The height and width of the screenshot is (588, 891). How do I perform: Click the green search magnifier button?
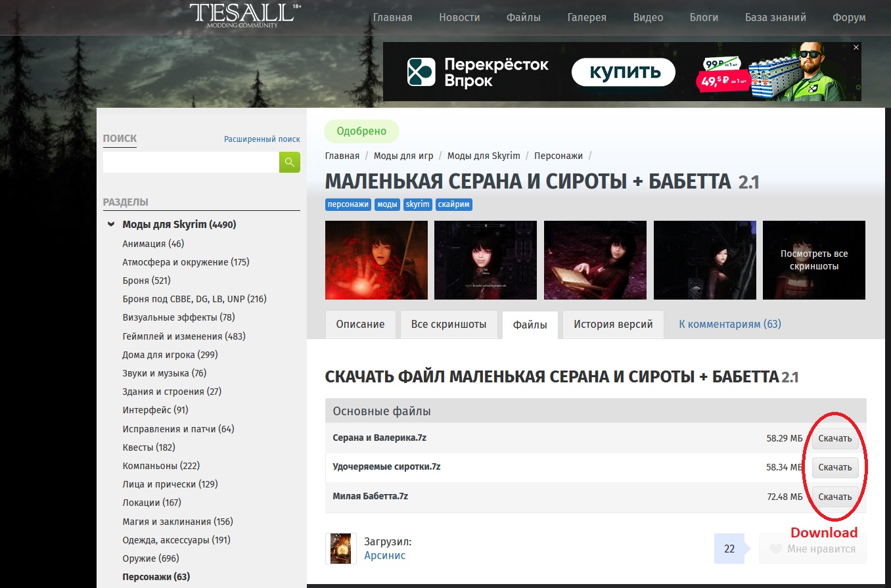tap(290, 162)
